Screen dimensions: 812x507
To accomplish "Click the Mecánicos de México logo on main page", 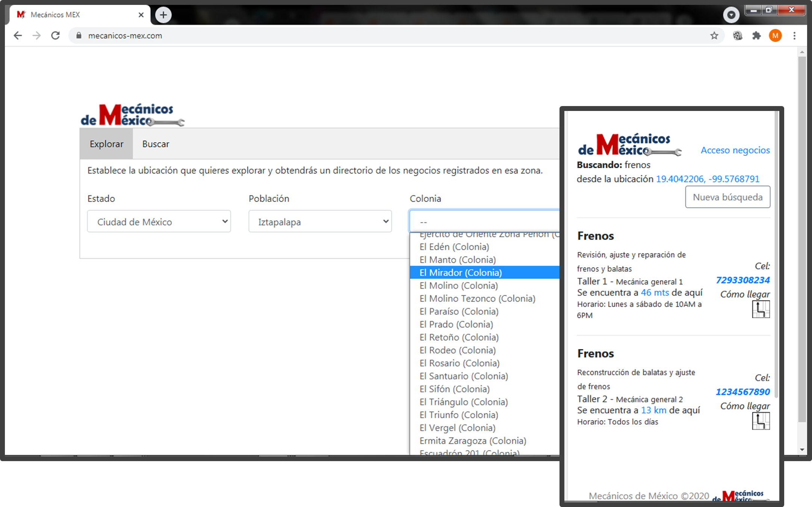I will [x=132, y=115].
